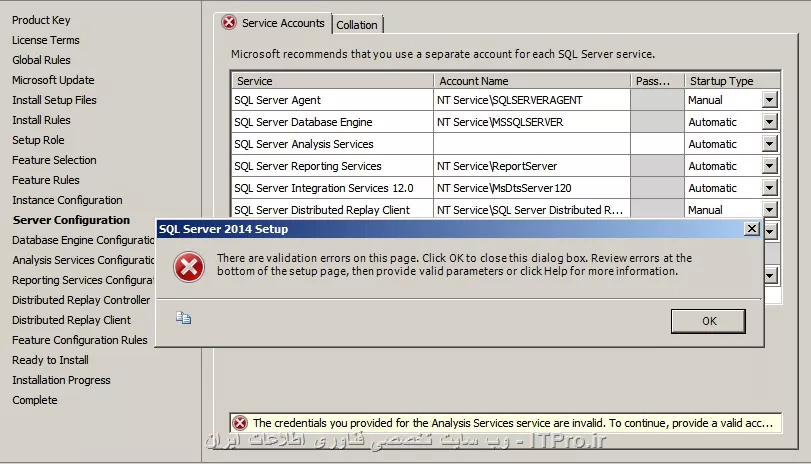Click Microsoft Update in setup steps
Screen dimensions: 811x464
(x=53, y=80)
